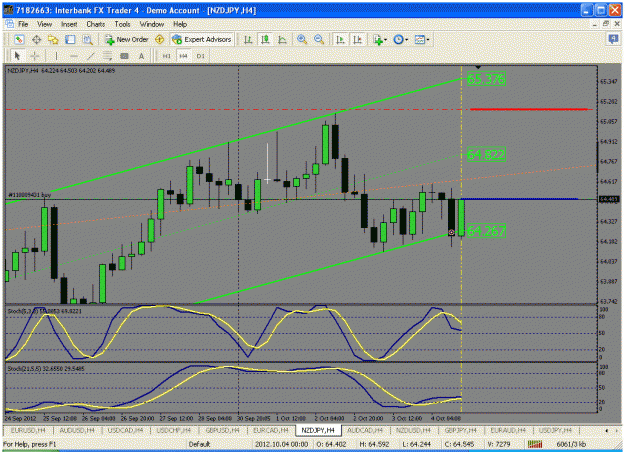Viewport: 625px width, 452px height.
Task: Expand the Periods dropdown arrow
Action: [407, 40]
